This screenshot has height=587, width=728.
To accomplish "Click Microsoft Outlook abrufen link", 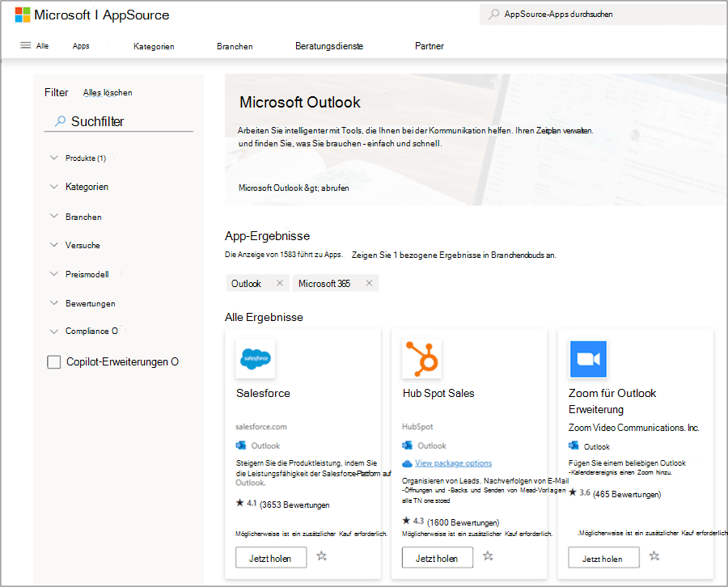I will point(294,188).
